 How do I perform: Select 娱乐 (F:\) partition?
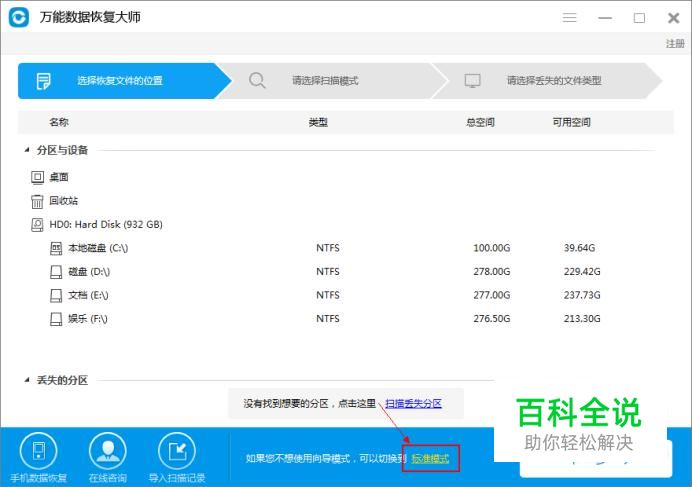click(x=87, y=318)
